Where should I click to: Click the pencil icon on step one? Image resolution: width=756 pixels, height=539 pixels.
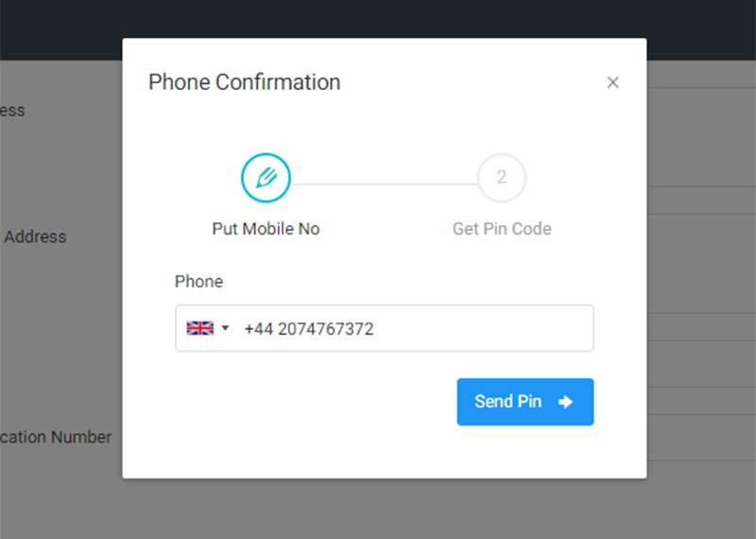[266, 177]
